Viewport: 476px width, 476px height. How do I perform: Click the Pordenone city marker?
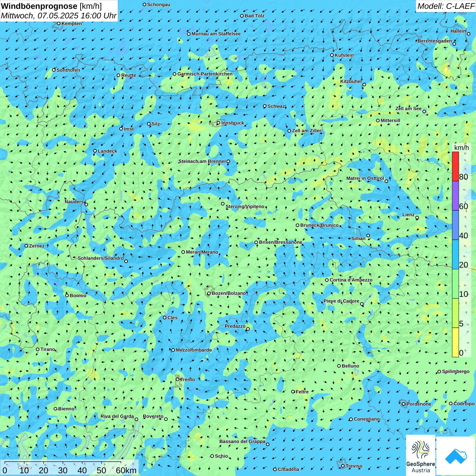(x=404, y=404)
